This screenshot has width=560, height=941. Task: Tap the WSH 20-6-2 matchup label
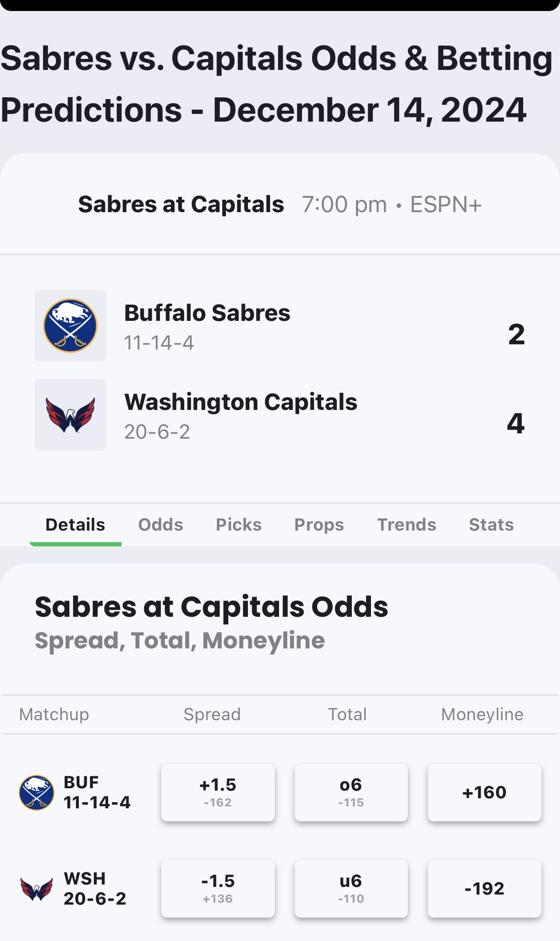(x=95, y=889)
